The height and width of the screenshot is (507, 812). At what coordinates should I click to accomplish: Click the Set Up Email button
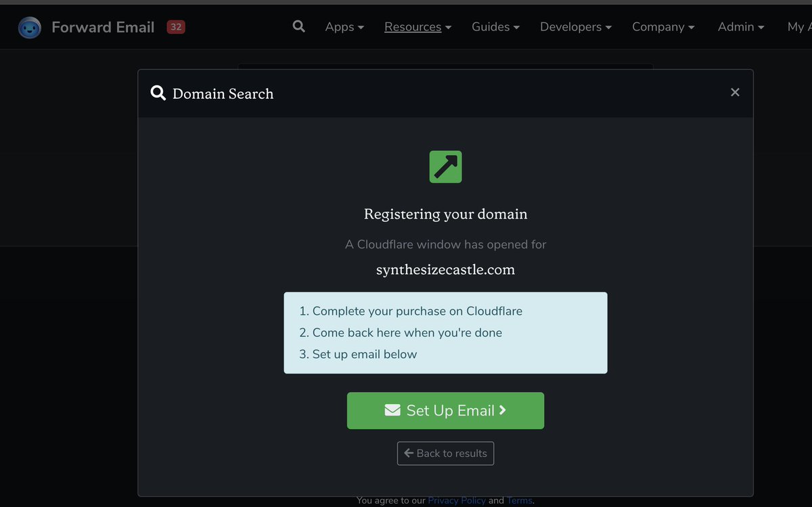445,410
